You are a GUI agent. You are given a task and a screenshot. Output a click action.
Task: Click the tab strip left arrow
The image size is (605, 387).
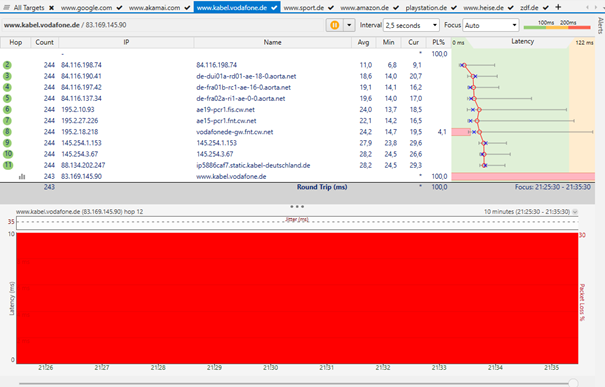pos(587,7)
